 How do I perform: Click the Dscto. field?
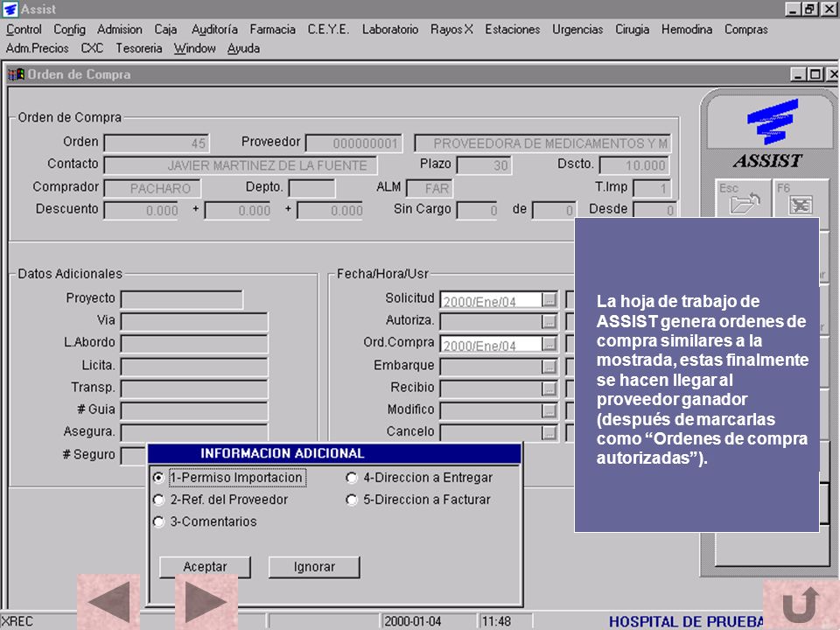(634, 165)
